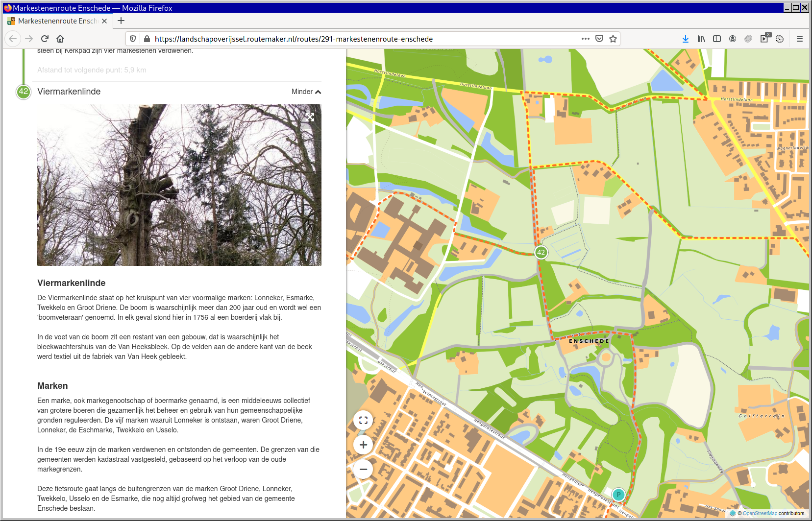812x521 pixels.
Task: Open the Firefox hamburger menu
Action: (799, 39)
